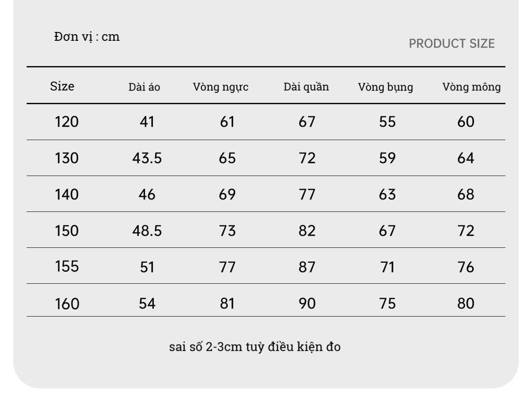
Task: Click the 43.5 value under Dài áo
Action: pos(147,158)
